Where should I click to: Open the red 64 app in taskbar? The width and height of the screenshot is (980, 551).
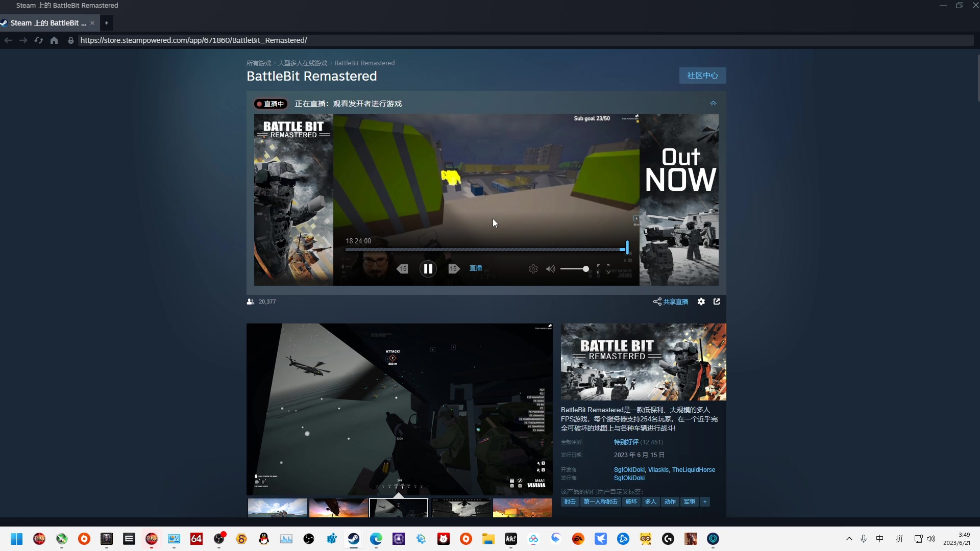(197, 539)
